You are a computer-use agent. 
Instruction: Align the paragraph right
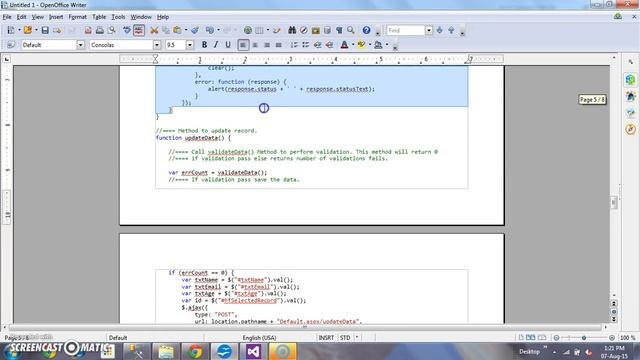[x=267, y=45]
